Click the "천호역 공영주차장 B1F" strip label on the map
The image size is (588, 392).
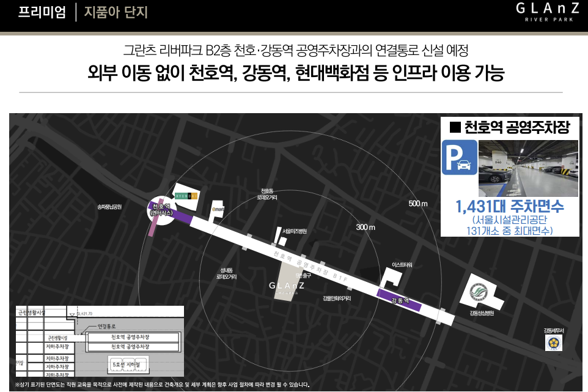[311, 266]
